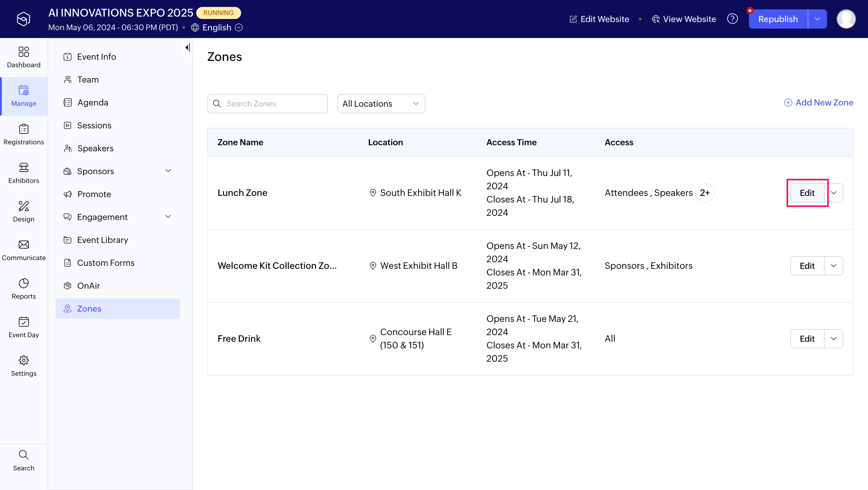This screenshot has width=868, height=490.
Task: Expand the Engagement submenu chevron
Action: tap(168, 217)
